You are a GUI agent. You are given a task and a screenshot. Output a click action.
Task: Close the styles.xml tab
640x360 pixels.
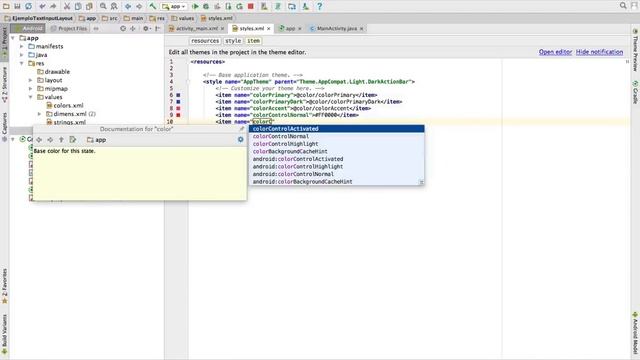(x=269, y=29)
